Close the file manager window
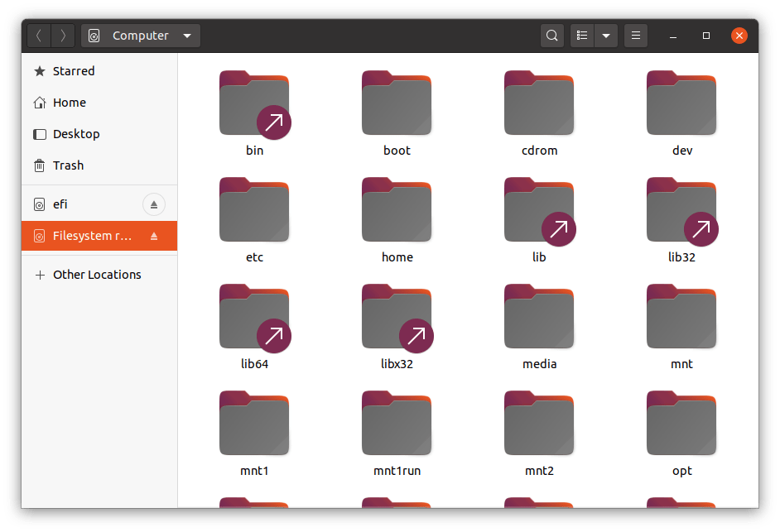Image resolution: width=780 pixels, height=532 pixels. [x=739, y=36]
